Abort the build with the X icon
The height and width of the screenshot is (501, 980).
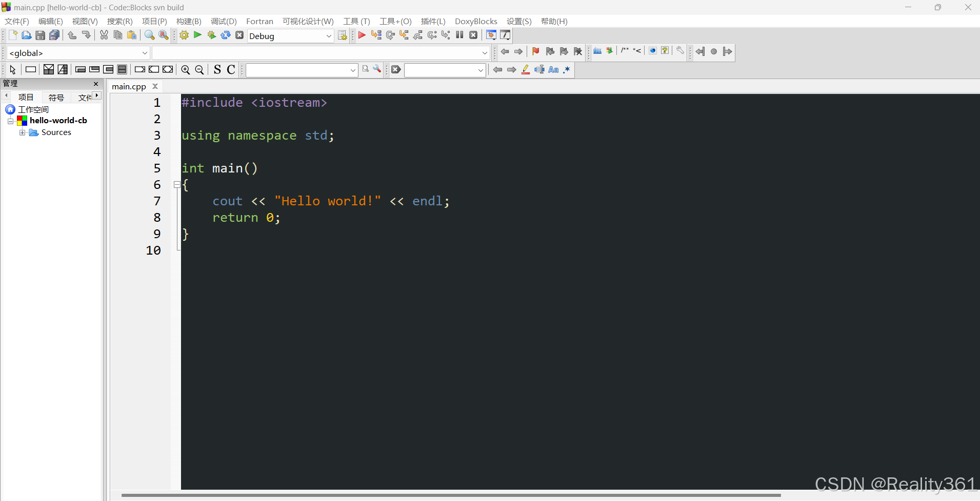click(239, 35)
